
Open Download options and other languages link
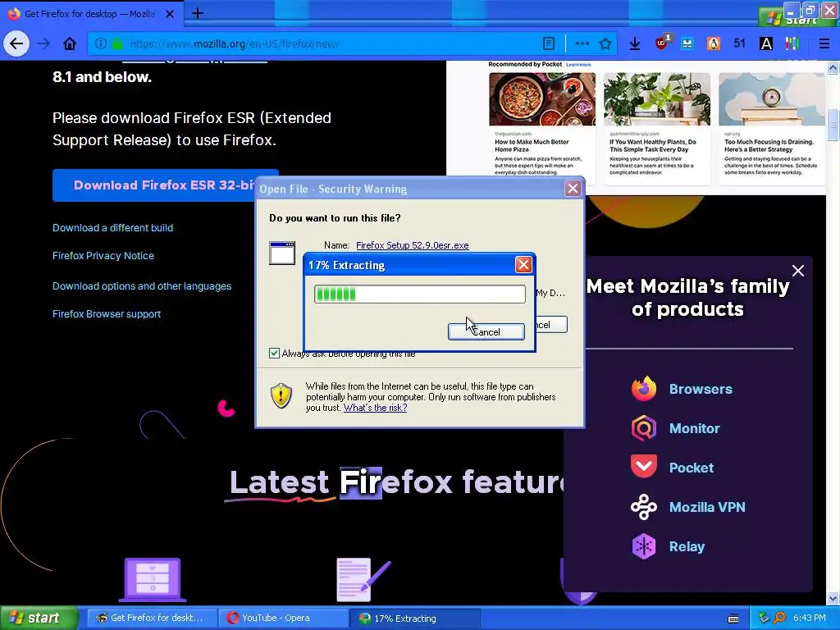click(142, 286)
